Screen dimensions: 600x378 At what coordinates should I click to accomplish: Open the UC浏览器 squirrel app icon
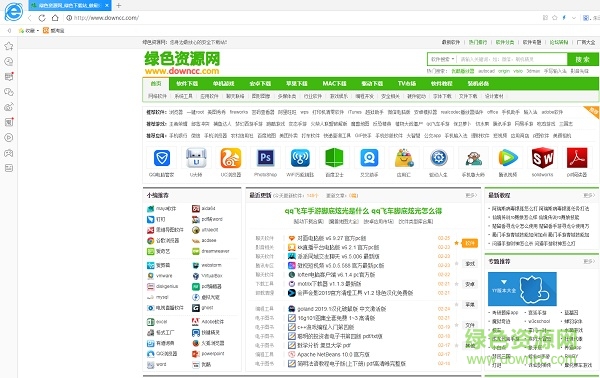[x=231, y=158]
